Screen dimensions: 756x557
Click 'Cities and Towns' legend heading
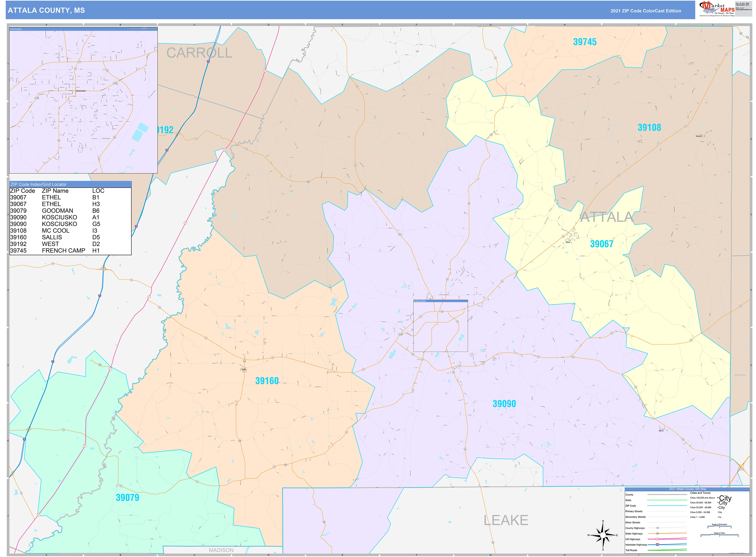(x=700, y=493)
